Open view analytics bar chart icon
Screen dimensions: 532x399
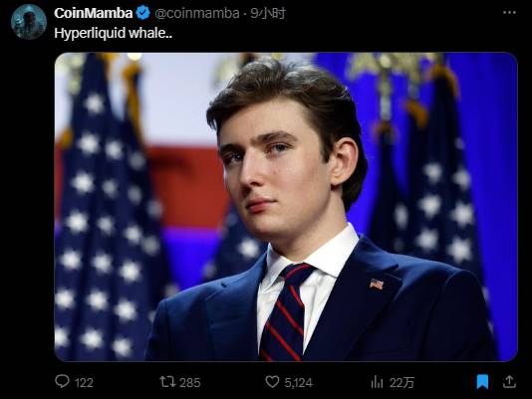click(x=377, y=382)
